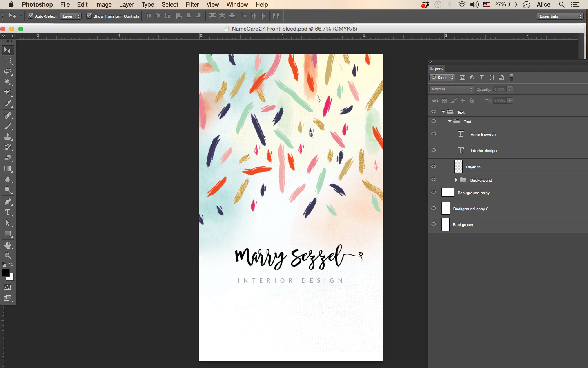
Task: Select the Lasso tool
Action: tap(8, 71)
